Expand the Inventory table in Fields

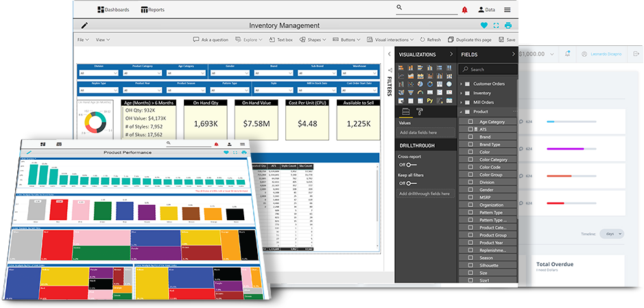pos(462,93)
